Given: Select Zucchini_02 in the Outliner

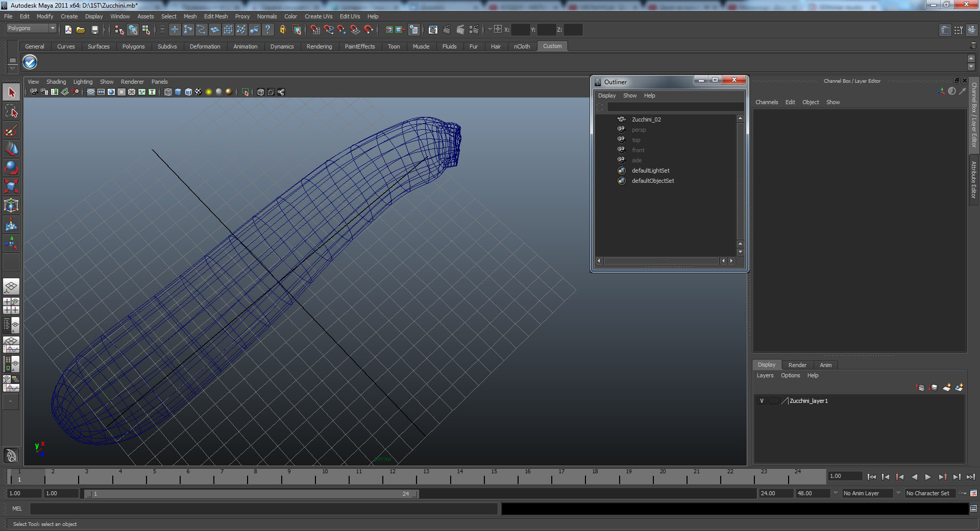Looking at the screenshot, I should (646, 119).
